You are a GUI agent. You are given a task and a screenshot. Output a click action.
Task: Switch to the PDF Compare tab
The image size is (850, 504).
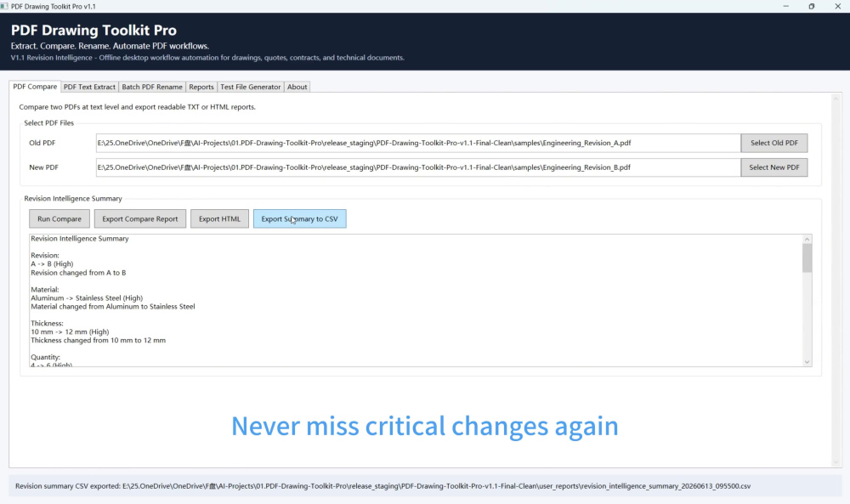pyautogui.click(x=35, y=87)
